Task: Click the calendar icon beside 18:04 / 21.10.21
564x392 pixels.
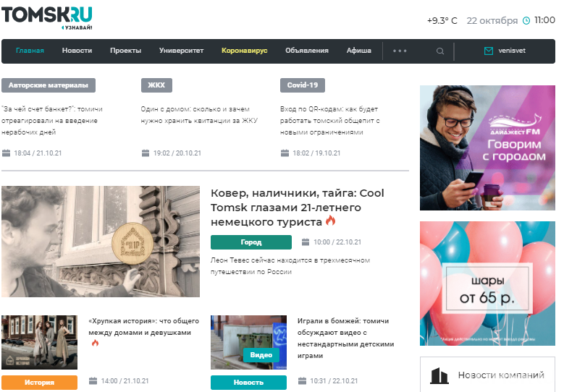Action: pyautogui.click(x=6, y=153)
